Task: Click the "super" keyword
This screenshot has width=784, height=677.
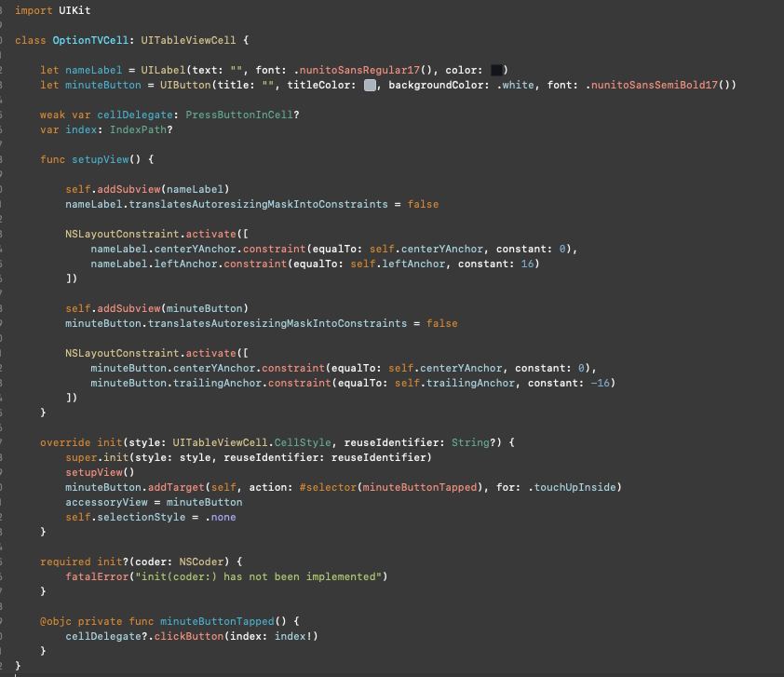Action: 81,458
